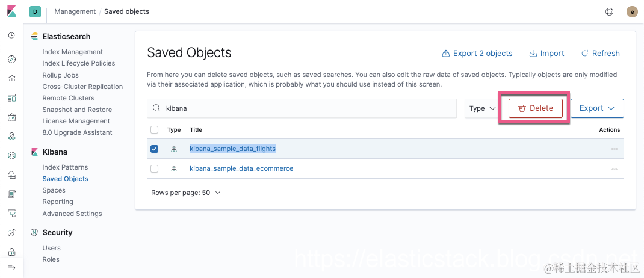Click the Title column header
Image resolution: width=644 pixels, height=278 pixels.
point(196,130)
